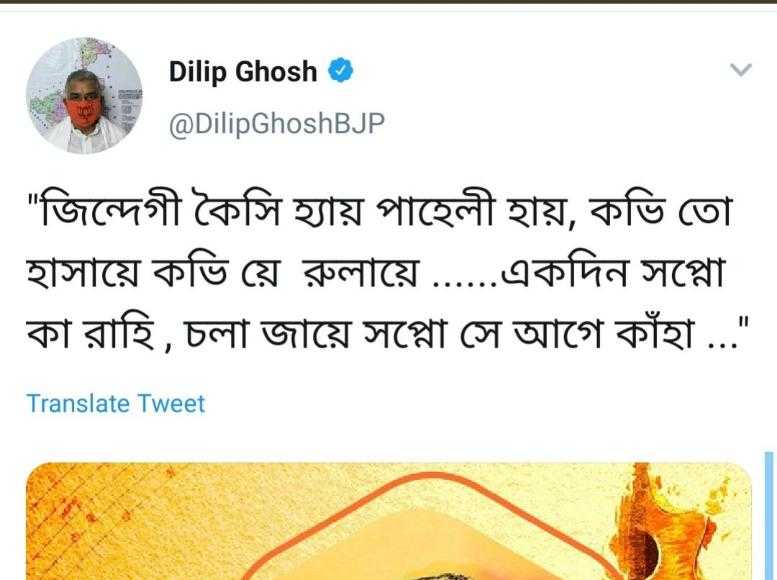Click the Translate Tweet link
777x580 pixels.
point(115,404)
